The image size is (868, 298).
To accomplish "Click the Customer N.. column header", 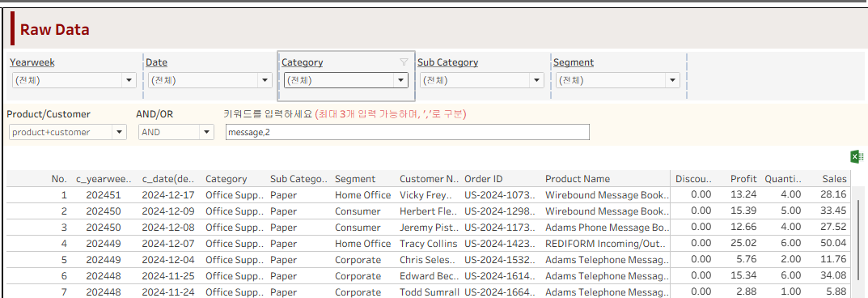I will [430, 179].
